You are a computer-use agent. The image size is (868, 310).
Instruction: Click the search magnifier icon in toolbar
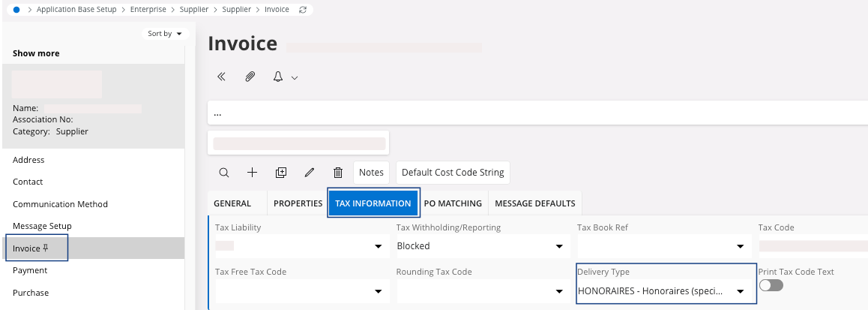[224, 173]
